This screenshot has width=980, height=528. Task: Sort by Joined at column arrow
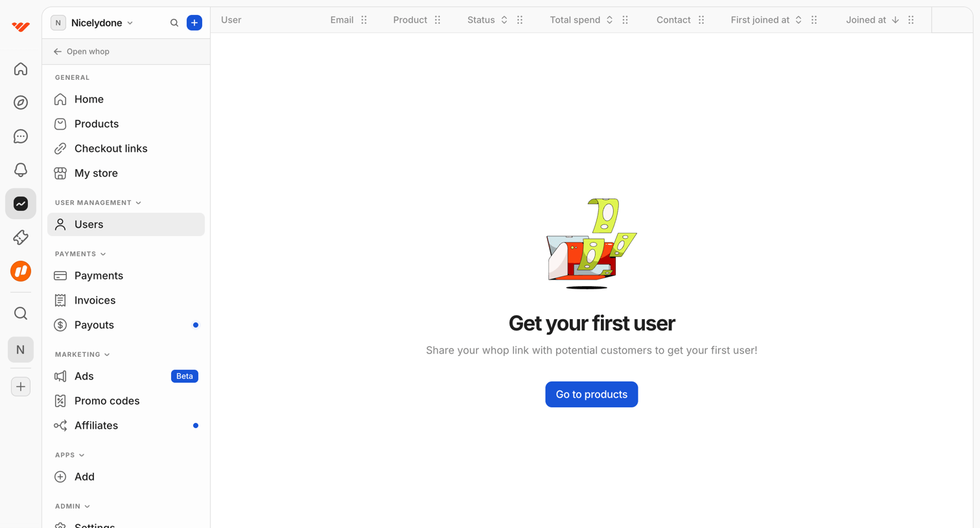895,20
